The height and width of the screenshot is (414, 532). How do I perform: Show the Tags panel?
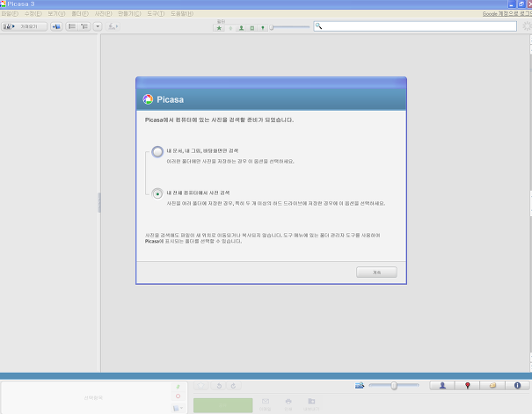(492, 386)
